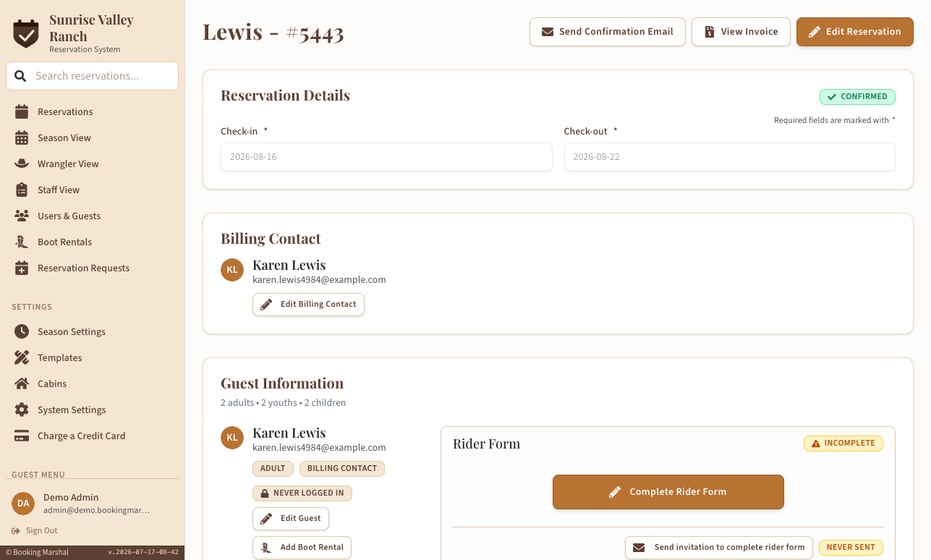
Task: Open Reservations in the sidebar
Action: pos(92,111)
